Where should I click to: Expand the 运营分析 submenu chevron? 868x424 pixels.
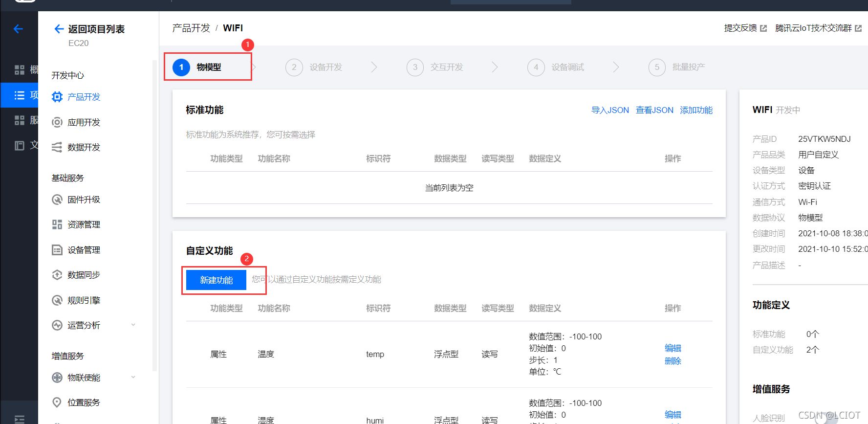click(x=133, y=325)
